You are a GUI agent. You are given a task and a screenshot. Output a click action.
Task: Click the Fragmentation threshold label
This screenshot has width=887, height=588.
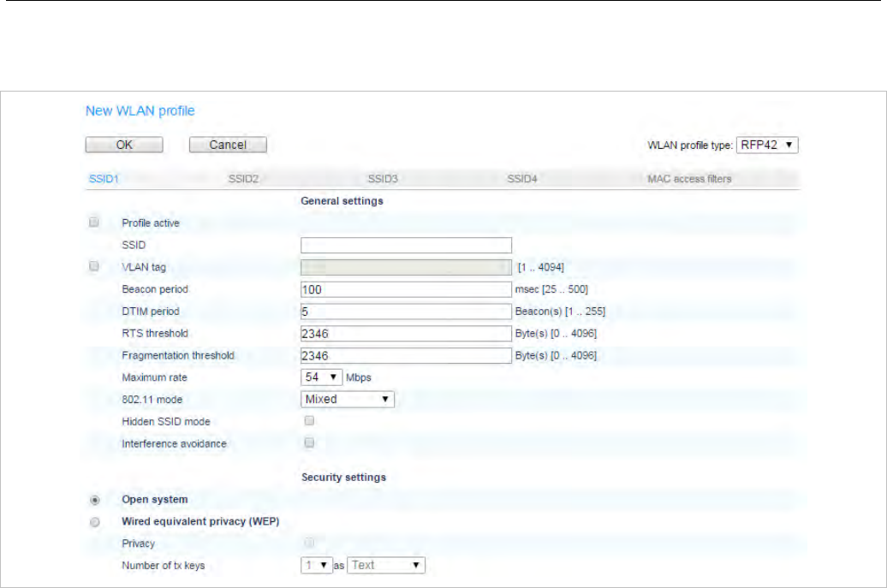(x=177, y=356)
